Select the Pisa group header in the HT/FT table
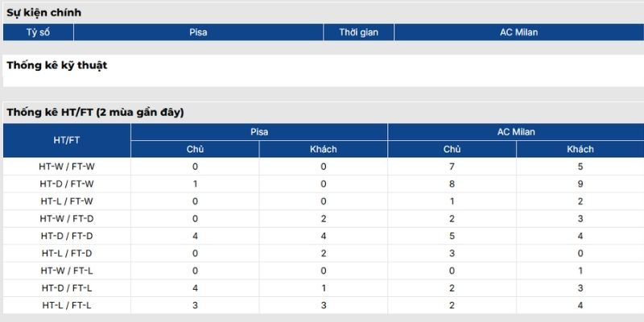Image resolution: width=644 pixels, height=322 pixels. 259,131
